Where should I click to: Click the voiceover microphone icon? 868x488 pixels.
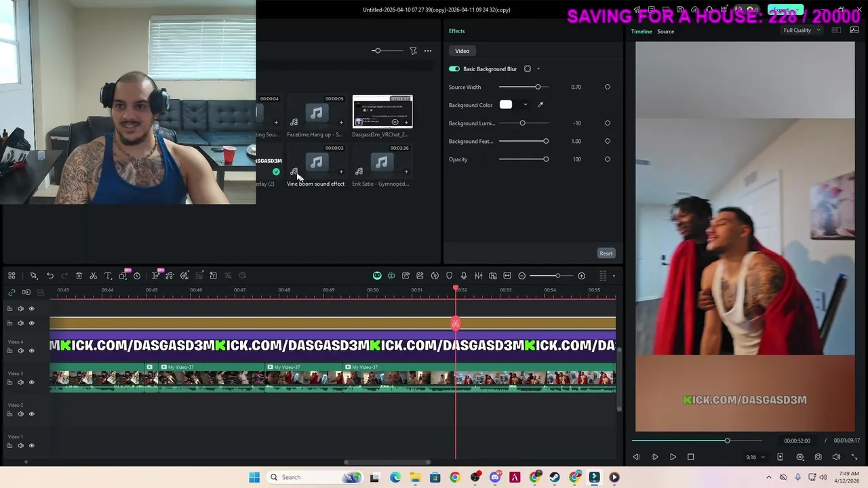(464, 276)
